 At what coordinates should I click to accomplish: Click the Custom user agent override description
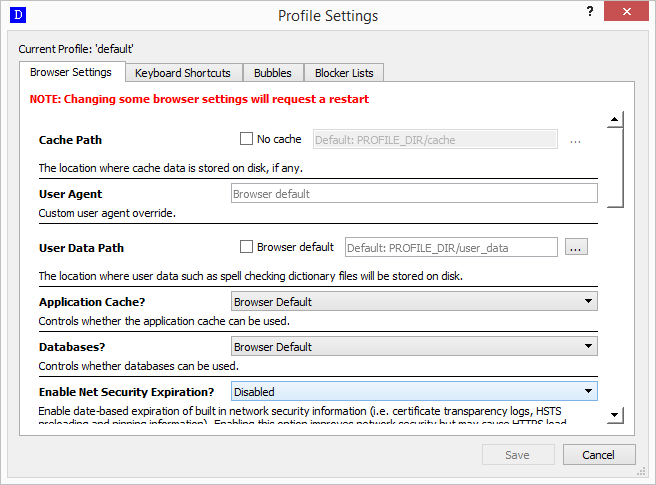click(x=107, y=213)
